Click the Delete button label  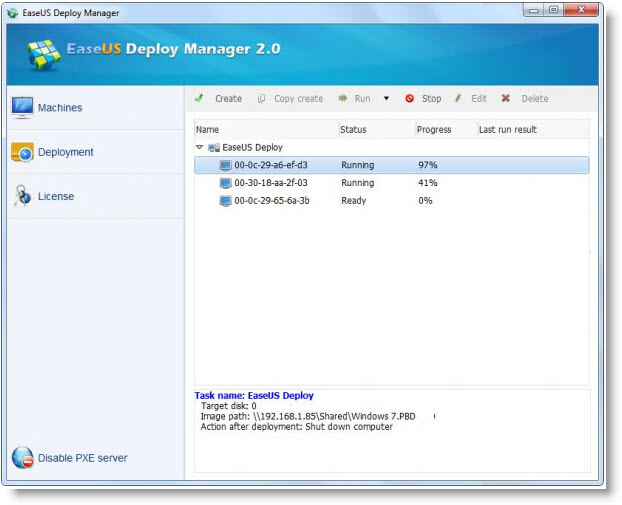pyautogui.click(x=535, y=98)
